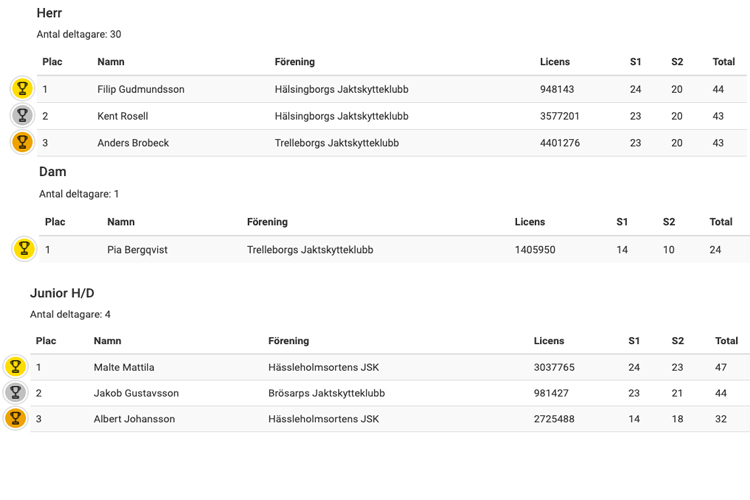Click Malte Mattila's license number 3037765
The height and width of the screenshot is (500, 750).
click(x=554, y=367)
